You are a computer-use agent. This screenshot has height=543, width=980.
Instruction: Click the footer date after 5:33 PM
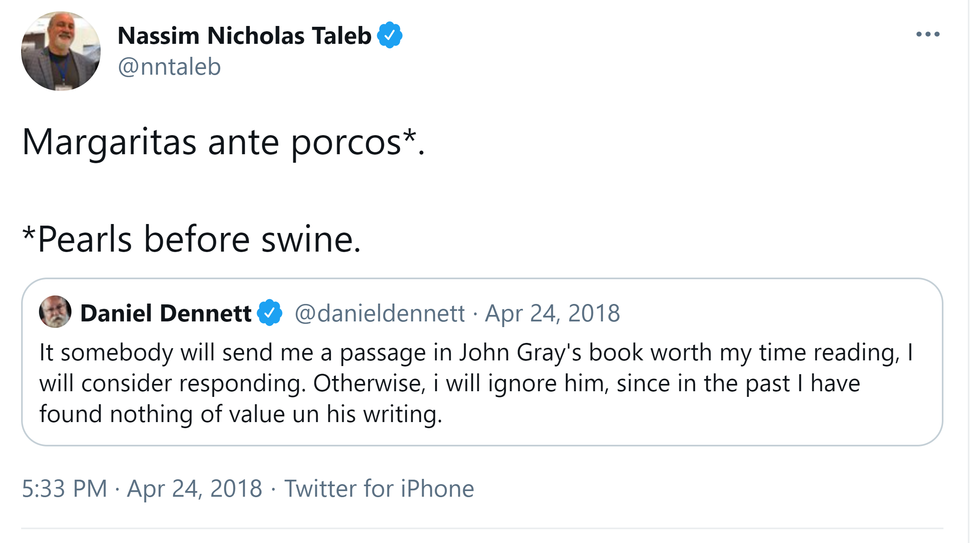pos(194,488)
